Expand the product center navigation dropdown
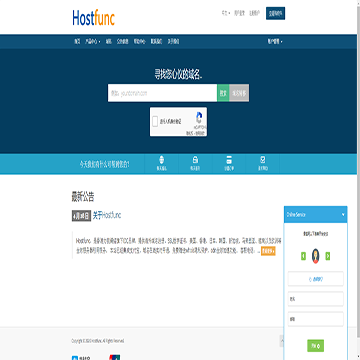 pos(92,42)
